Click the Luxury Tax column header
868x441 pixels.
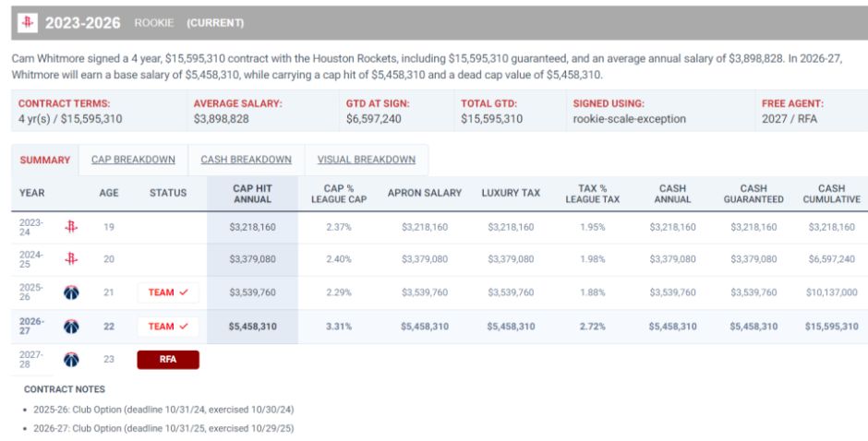point(511,193)
